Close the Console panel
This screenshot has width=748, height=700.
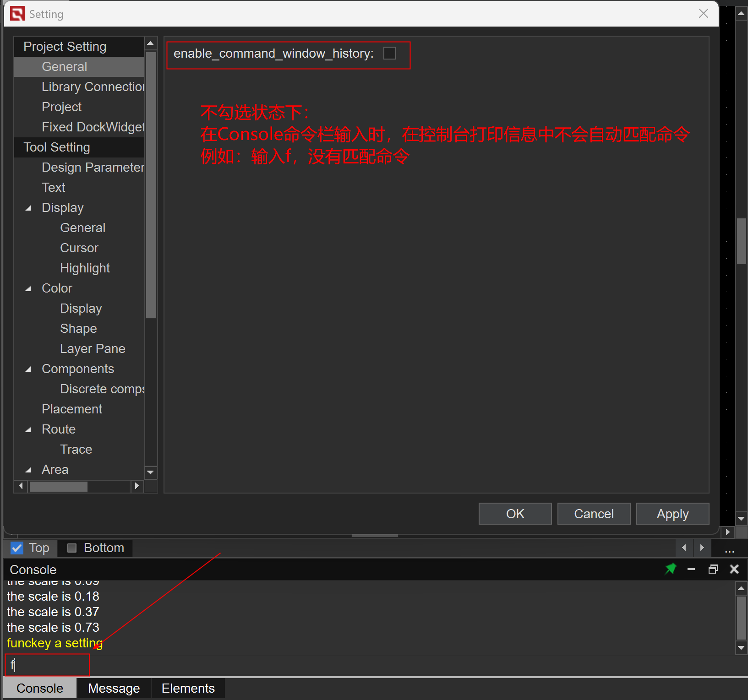734,569
